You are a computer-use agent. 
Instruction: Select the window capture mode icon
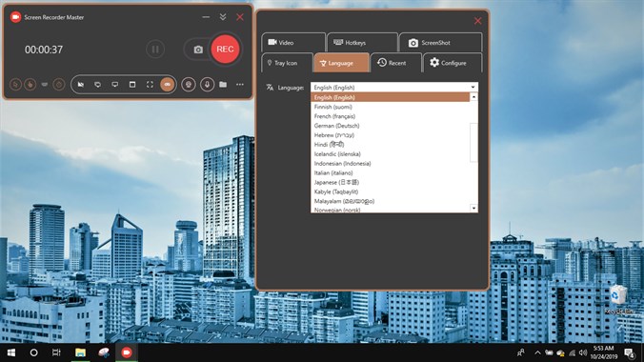[132, 85]
